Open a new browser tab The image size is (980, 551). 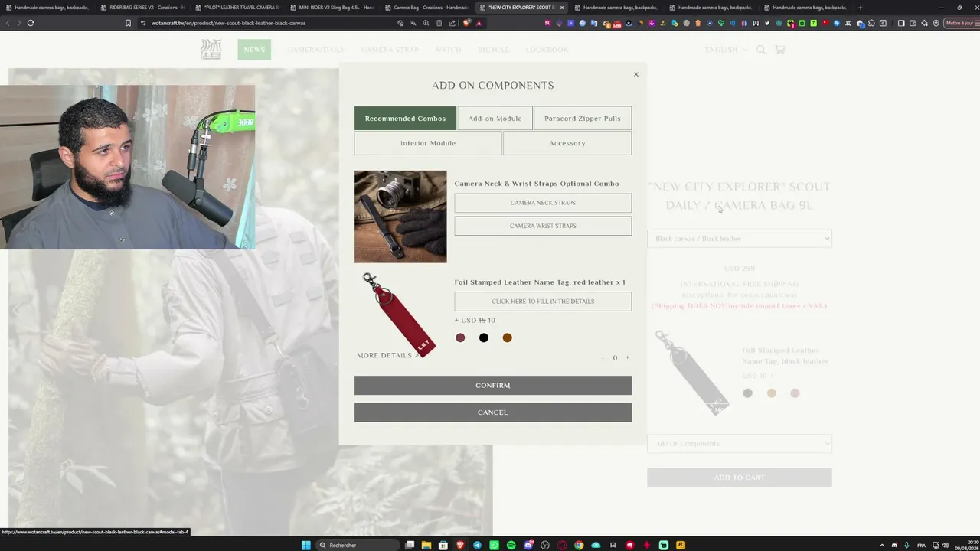click(861, 8)
